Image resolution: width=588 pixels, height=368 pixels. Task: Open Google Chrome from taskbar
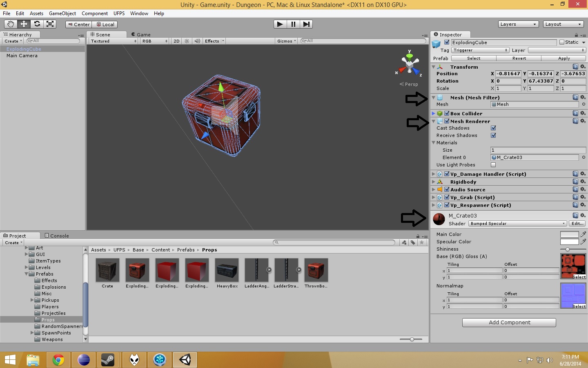pos(58,360)
